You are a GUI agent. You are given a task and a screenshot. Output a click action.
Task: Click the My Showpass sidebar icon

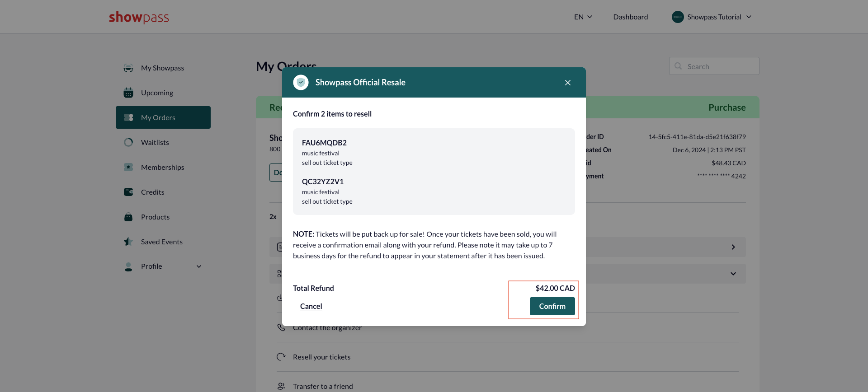point(128,68)
